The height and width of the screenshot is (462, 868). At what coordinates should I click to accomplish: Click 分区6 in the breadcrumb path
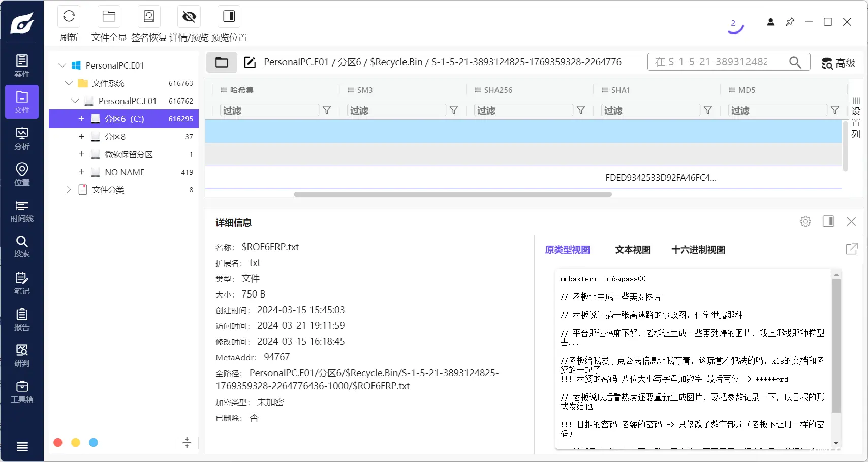pyautogui.click(x=350, y=62)
